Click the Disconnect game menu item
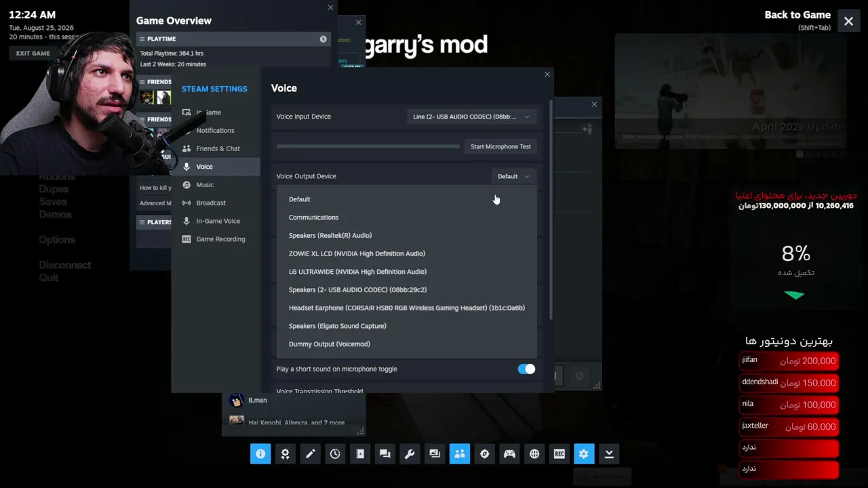Screen dimensions: 868x488 (x=65, y=265)
